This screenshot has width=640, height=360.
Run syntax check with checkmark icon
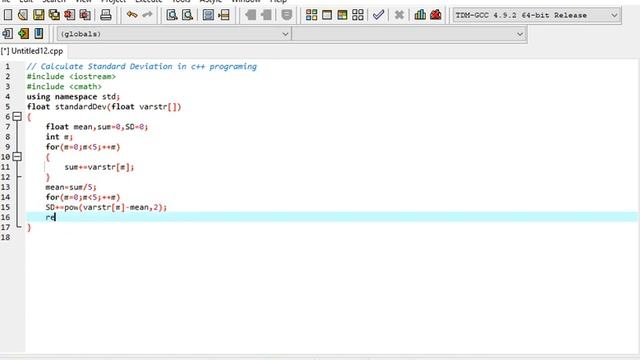pyautogui.click(x=378, y=15)
